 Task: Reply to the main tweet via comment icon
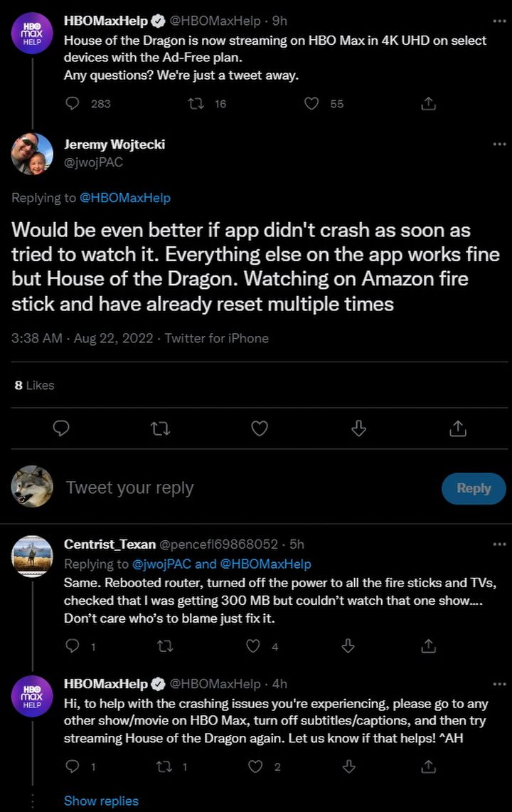[x=62, y=428]
